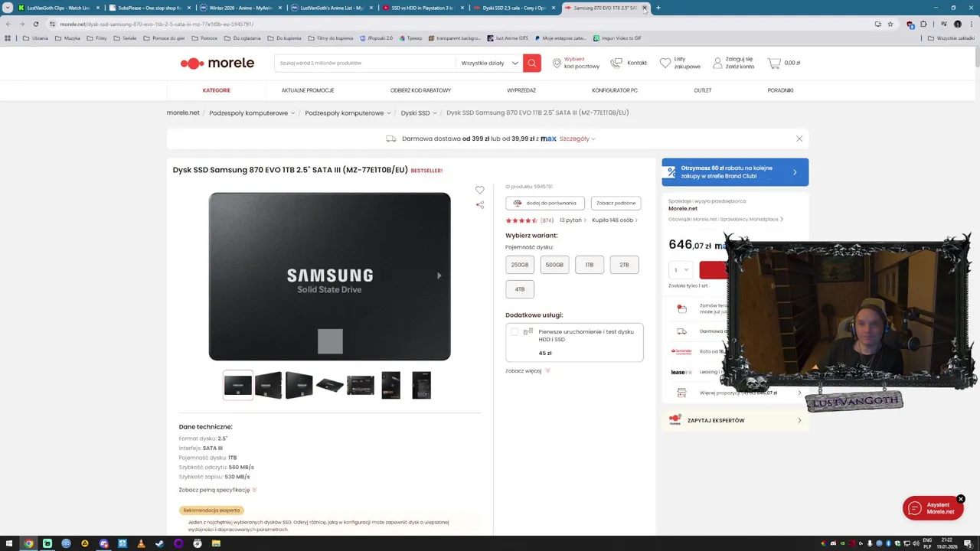The image size is (980, 551).
Task: Click morele.net breadcrumb link
Action: tap(183, 112)
